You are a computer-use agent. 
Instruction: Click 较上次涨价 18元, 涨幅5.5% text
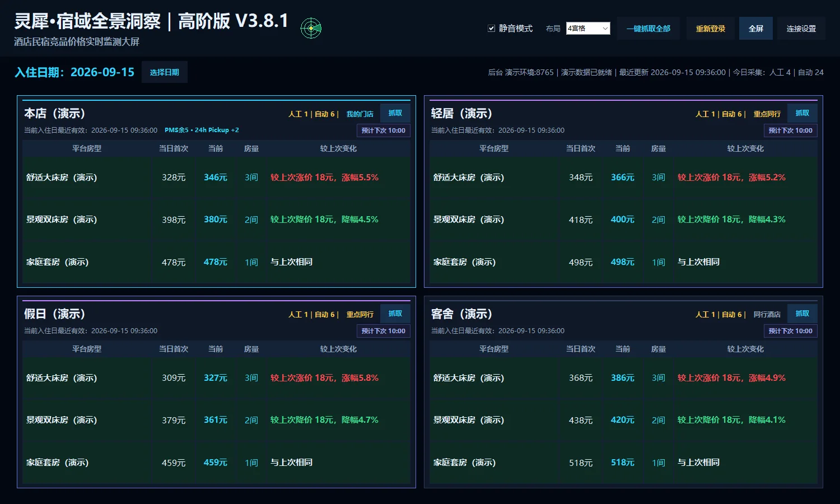[x=324, y=178]
